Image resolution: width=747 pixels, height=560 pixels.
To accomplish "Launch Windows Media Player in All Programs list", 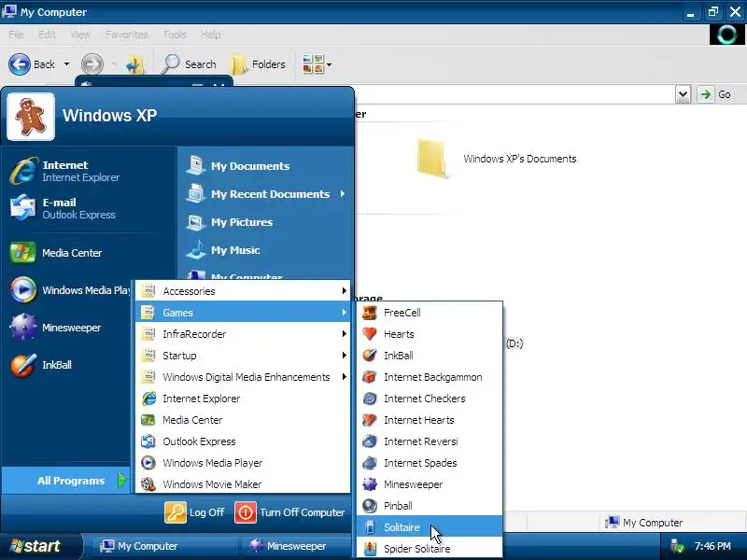I will pos(243,463).
